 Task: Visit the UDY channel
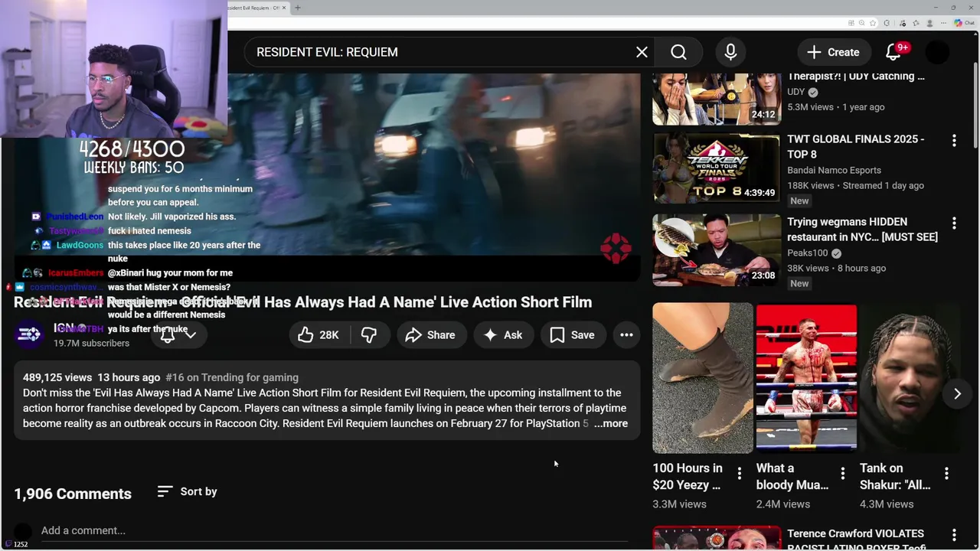[795, 92]
